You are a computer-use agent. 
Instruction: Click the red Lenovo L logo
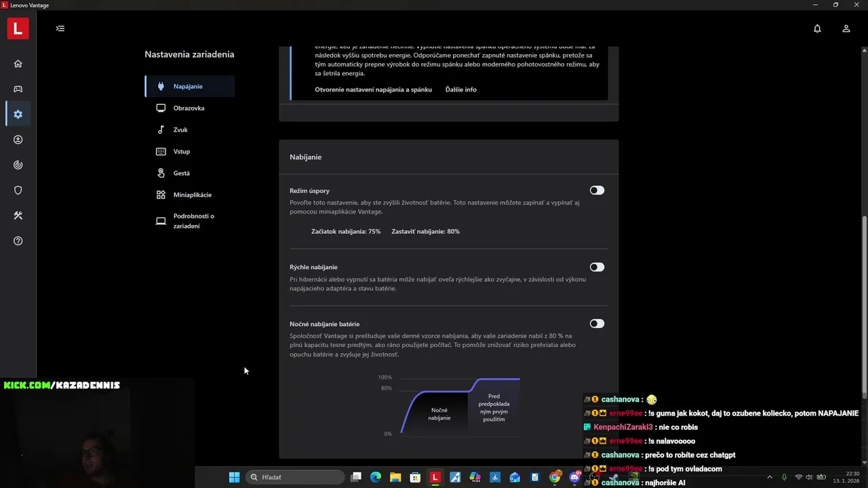tap(18, 28)
